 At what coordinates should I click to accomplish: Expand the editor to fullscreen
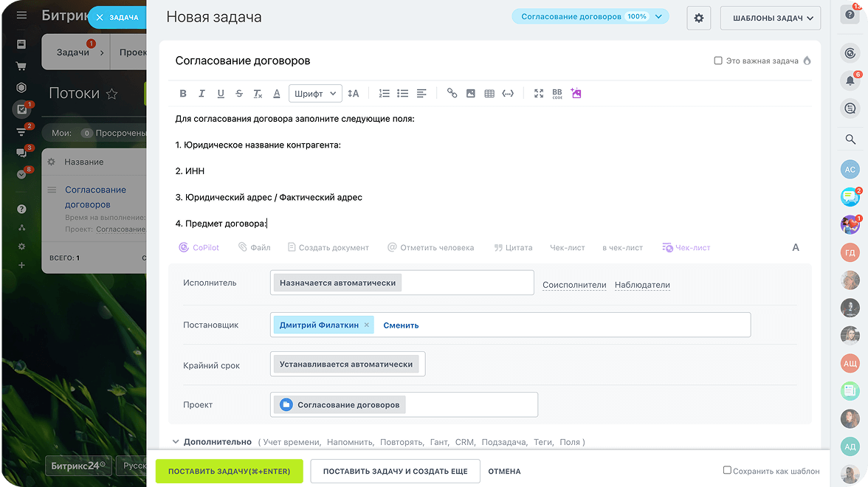click(x=539, y=94)
